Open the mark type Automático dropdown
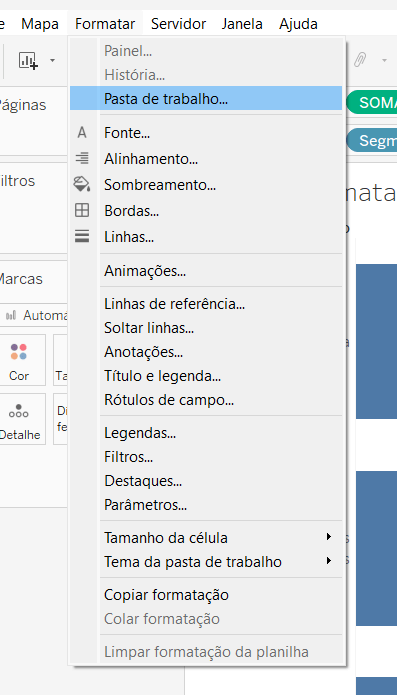397x695 pixels. 35,315
